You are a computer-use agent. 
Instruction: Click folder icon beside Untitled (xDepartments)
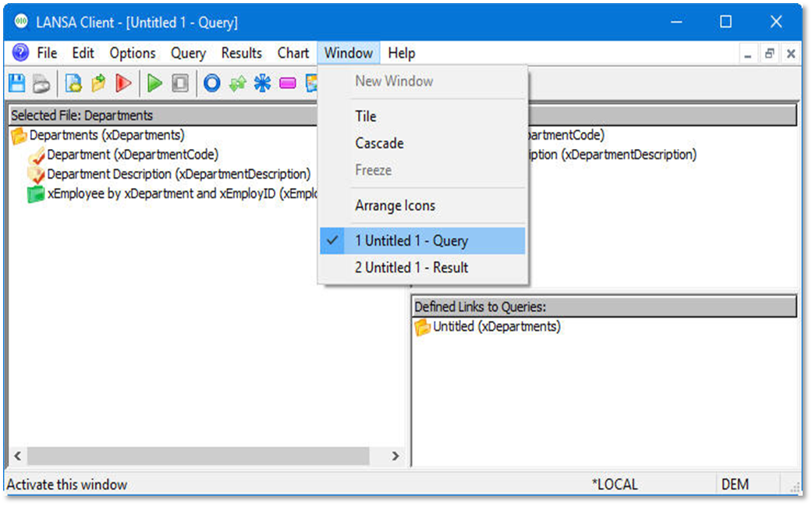coord(422,327)
